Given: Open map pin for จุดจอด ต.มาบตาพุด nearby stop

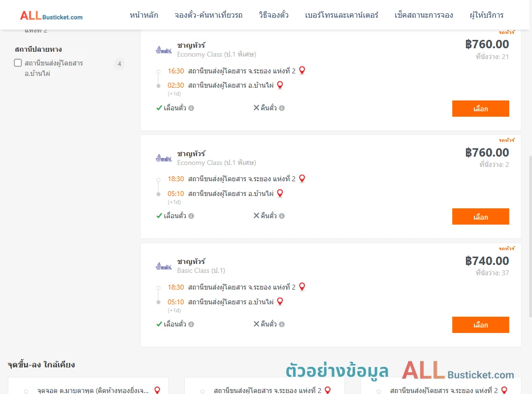Looking at the screenshot, I should click(x=157, y=390).
